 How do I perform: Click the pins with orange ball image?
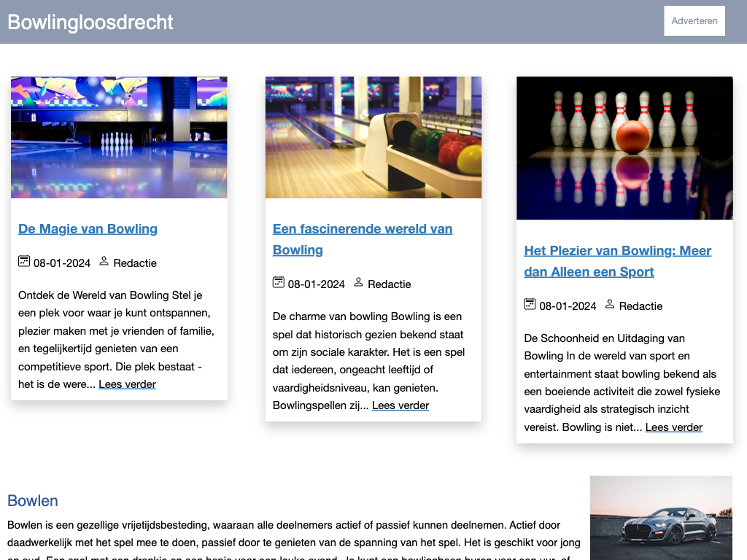point(624,148)
